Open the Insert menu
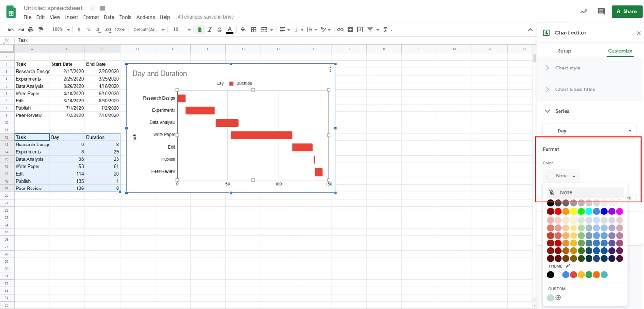This screenshot has width=644, height=309. [x=71, y=17]
